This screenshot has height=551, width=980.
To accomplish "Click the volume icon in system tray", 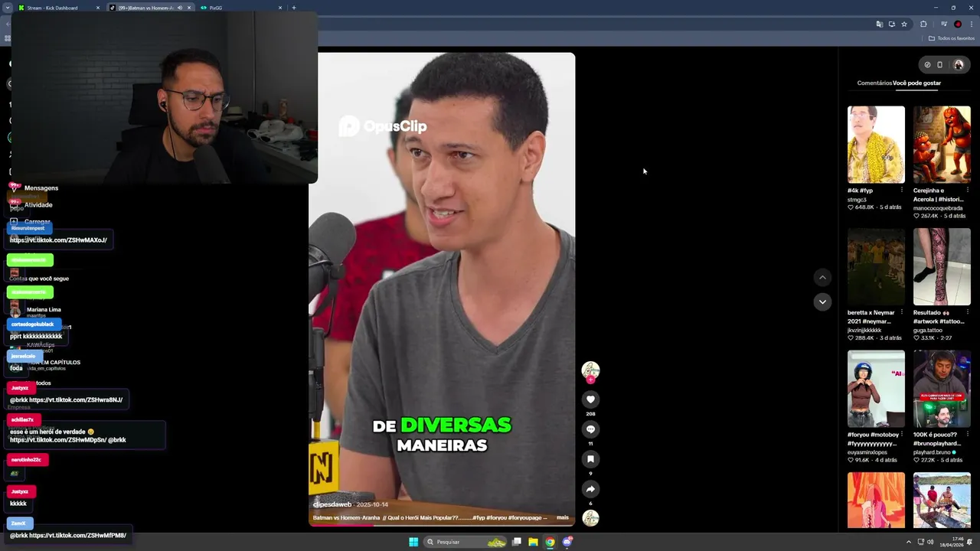I will click(930, 542).
